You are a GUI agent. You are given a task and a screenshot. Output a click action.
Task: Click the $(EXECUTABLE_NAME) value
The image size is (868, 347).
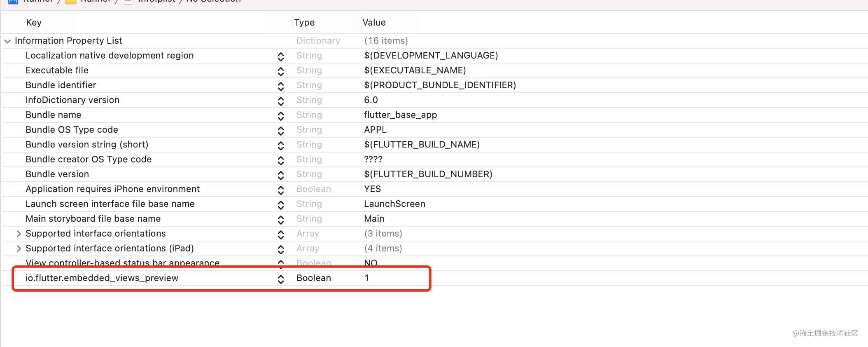[x=415, y=70]
